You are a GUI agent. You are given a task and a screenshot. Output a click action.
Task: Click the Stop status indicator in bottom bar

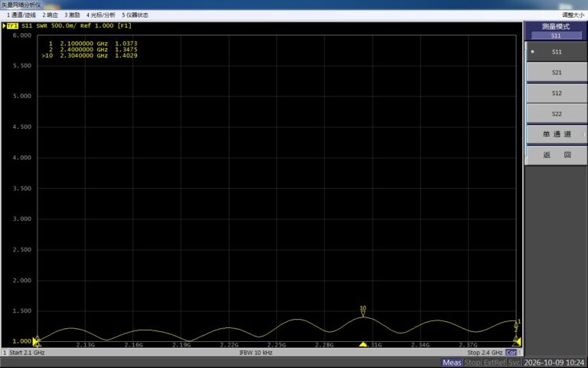(x=472, y=363)
